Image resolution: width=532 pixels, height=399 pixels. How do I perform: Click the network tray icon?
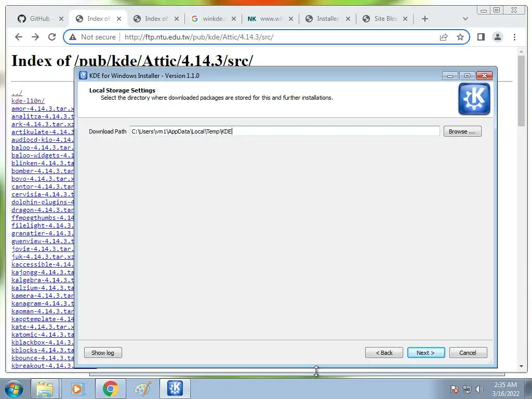(467, 389)
